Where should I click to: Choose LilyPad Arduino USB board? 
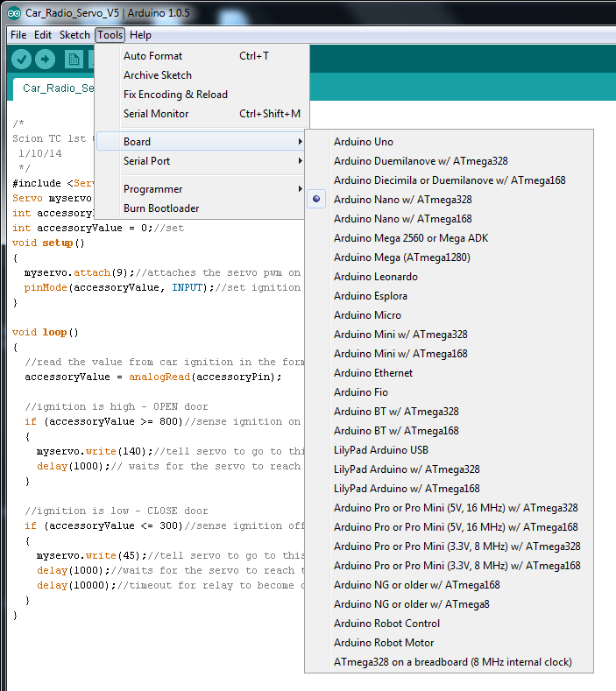tap(449, 450)
